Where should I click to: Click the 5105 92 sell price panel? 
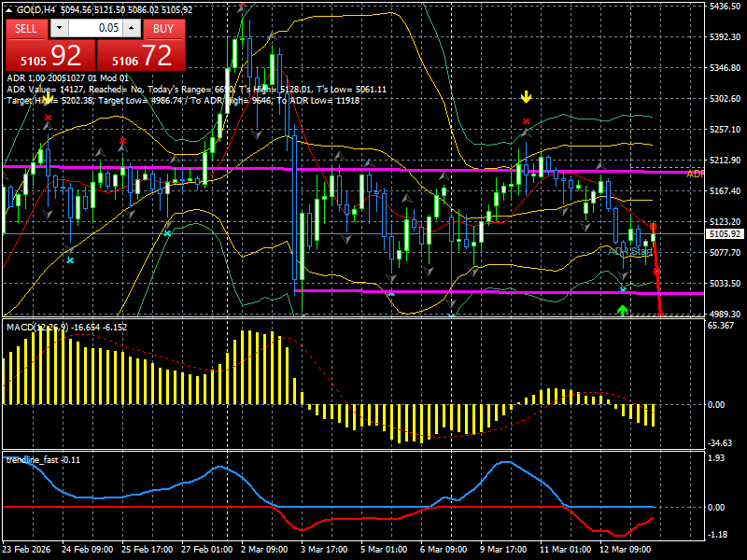[50, 55]
